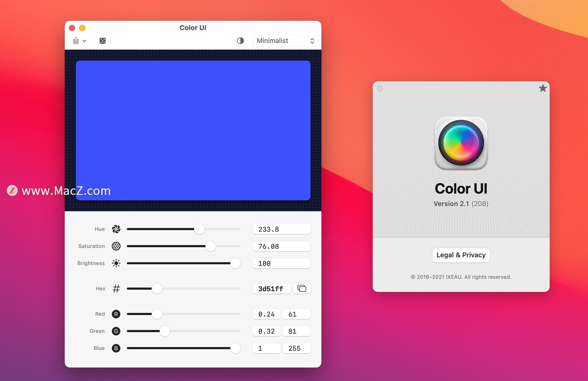Copy the hex value with copy icon
This screenshot has height=381, width=588.
pyautogui.click(x=302, y=289)
